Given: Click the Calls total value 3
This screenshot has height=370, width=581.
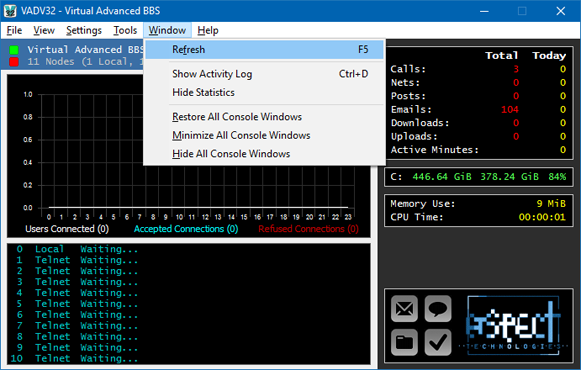Looking at the screenshot, I should [x=516, y=69].
